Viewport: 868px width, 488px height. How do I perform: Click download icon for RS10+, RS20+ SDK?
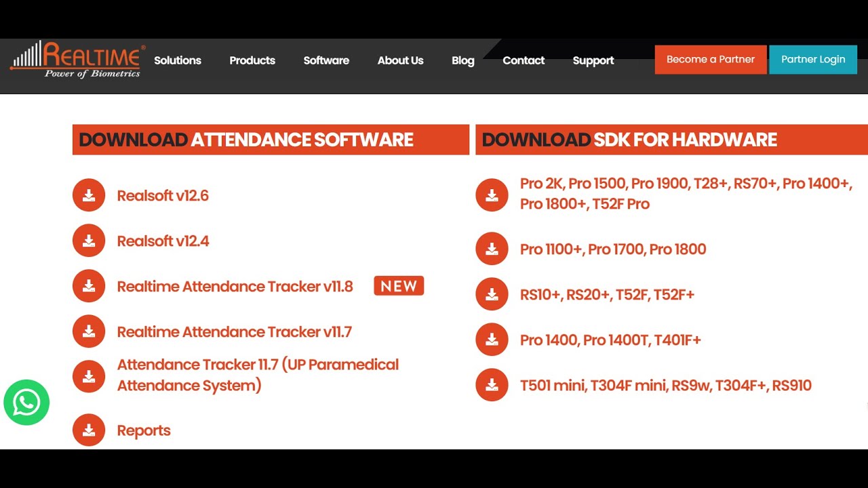[492, 294]
